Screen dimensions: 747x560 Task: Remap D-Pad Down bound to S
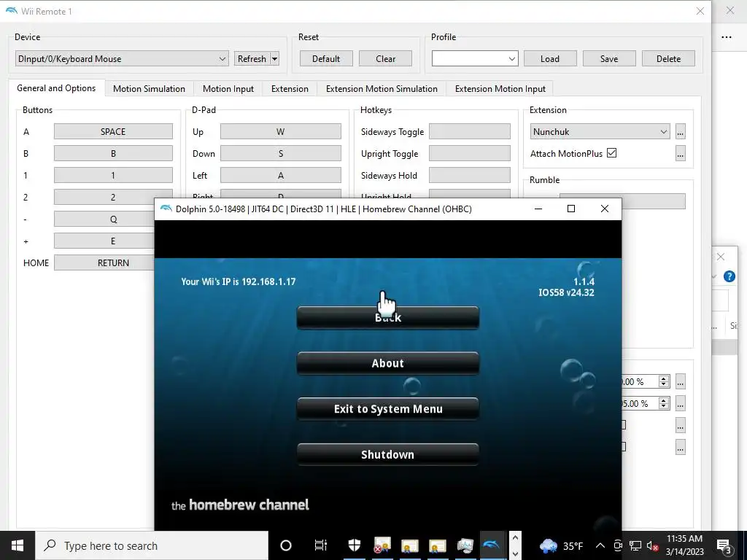tap(281, 153)
